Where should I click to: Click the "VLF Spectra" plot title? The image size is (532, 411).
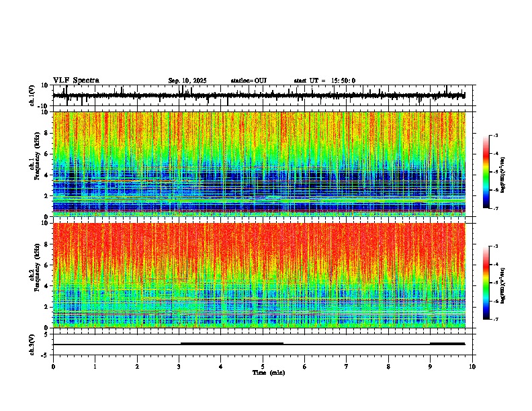[76, 81]
